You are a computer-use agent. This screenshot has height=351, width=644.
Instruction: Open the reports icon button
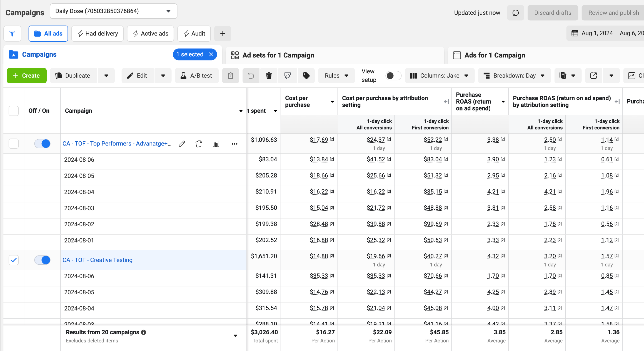tap(563, 76)
